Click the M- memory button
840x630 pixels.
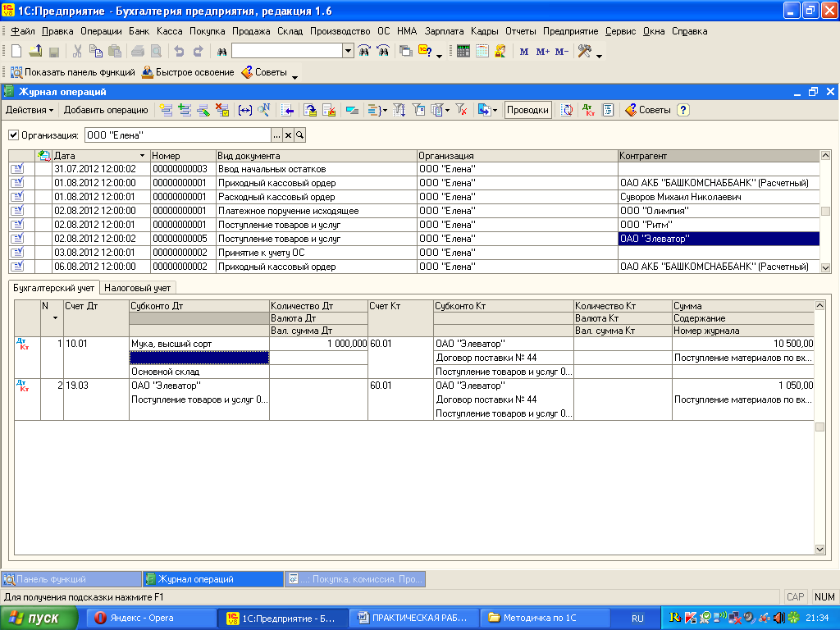pos(561,52)
